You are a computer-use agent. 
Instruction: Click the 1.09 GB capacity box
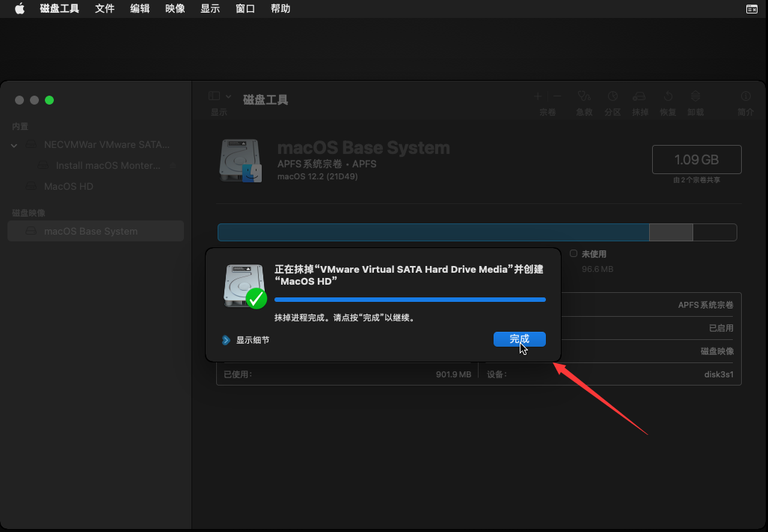pyautogui.click(x=696, y=160)
